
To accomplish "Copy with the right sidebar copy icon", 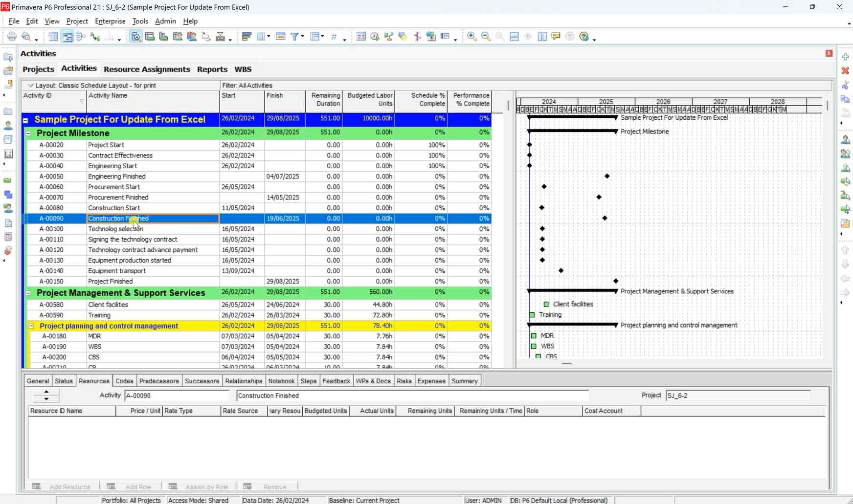I will point(845,99).
